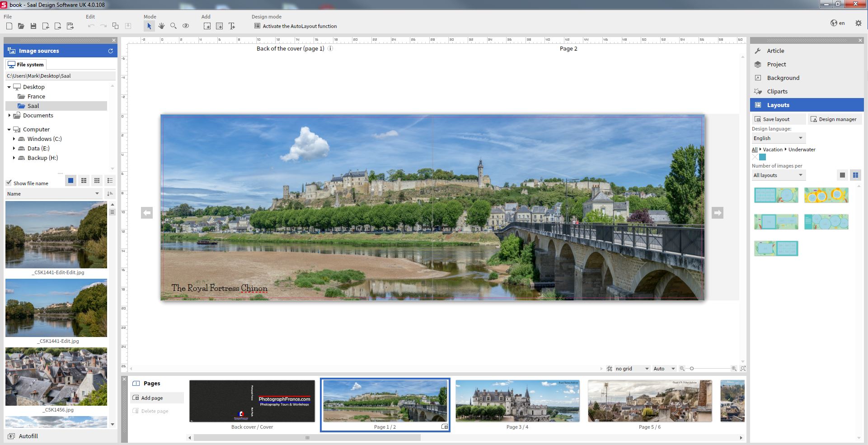868x445 pixels.
Task: Open the Cliparts panel
Action: tap(807, 92)
